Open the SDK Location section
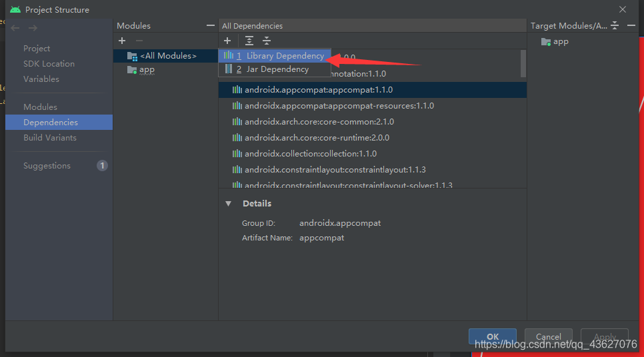Viewport: 644px width, 357px height. (49, 63)
